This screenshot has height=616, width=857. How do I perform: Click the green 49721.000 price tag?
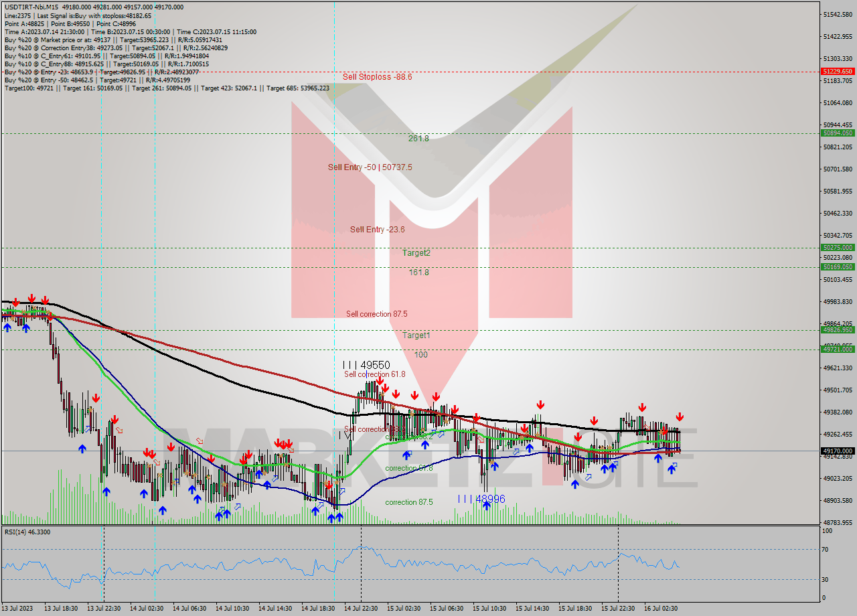coord(838,350)
